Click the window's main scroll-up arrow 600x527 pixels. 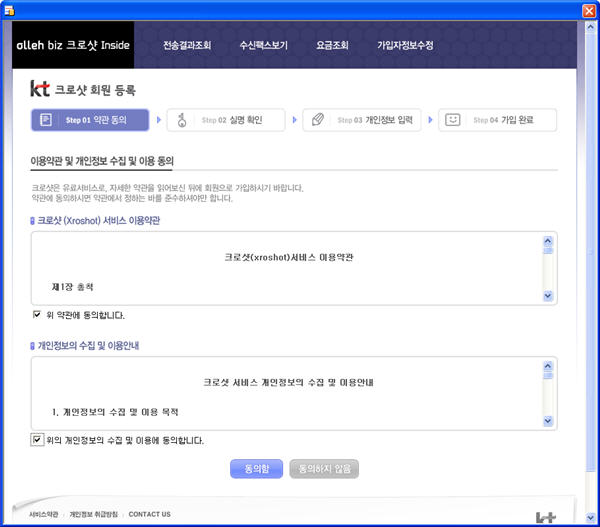[590, 27]
